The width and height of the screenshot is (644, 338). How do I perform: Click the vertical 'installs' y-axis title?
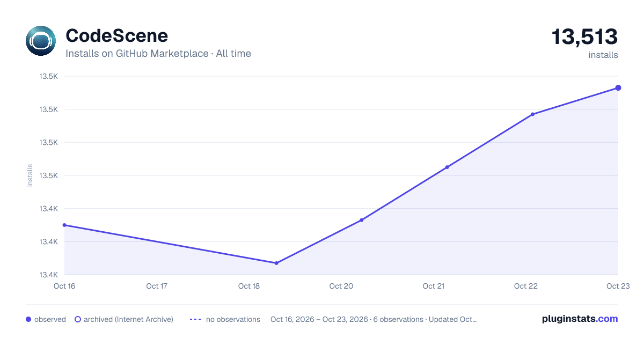30,175
